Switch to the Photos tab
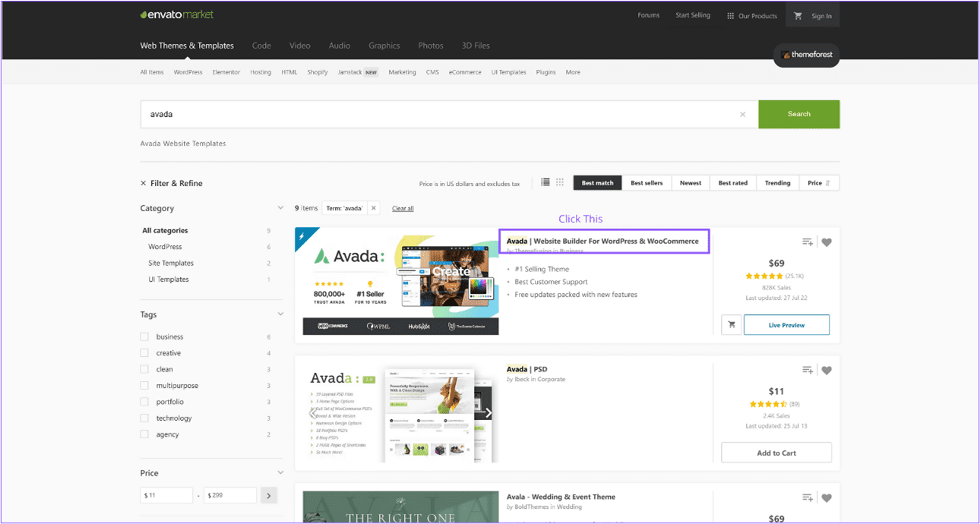This screenshot has width=980, height=524. pos(431,46)
